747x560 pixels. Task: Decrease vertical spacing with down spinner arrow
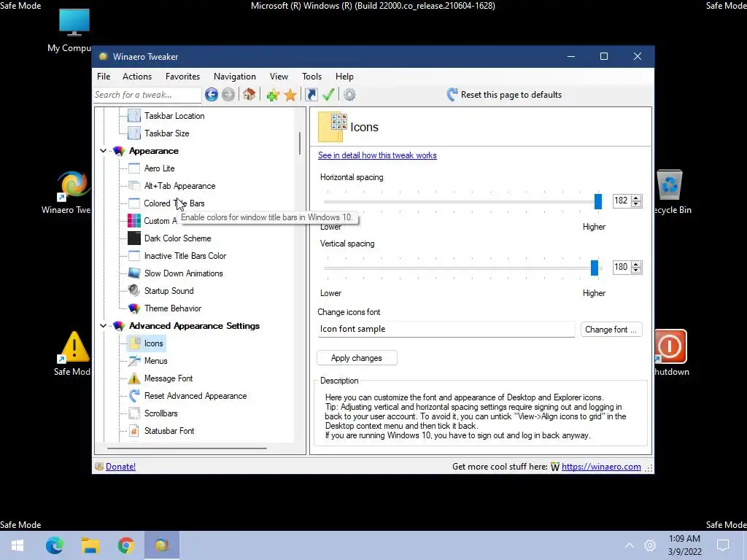(x=636, y=271)
